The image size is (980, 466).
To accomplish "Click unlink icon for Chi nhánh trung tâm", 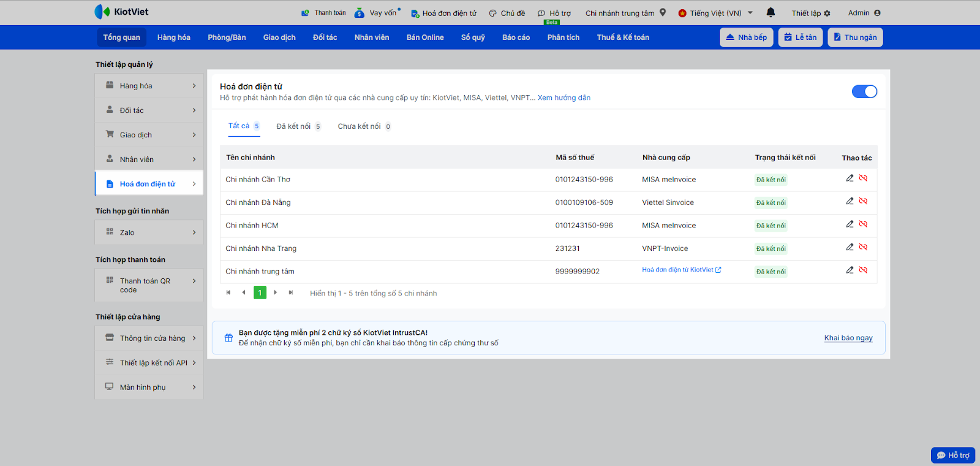I will 863,270.
